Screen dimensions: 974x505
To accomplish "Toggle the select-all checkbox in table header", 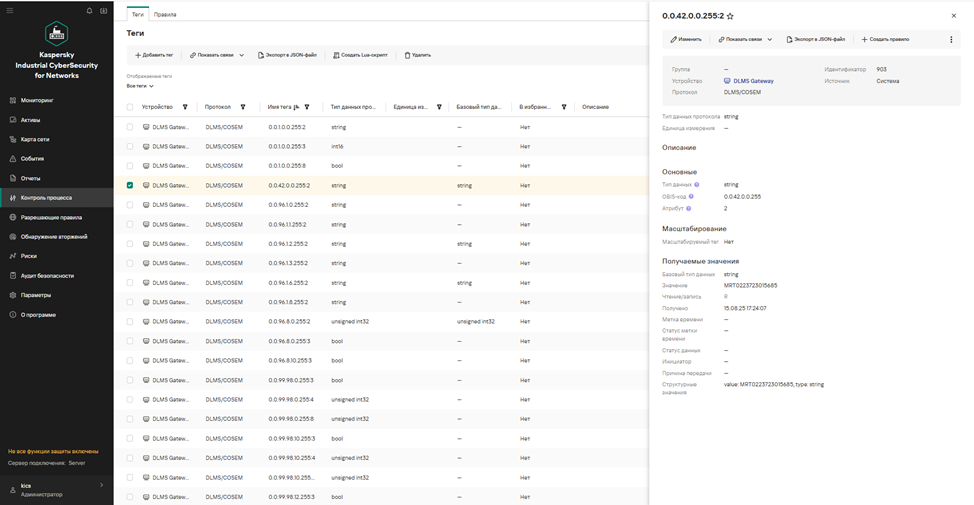I will pyautogui.click(x=130, y=107).
